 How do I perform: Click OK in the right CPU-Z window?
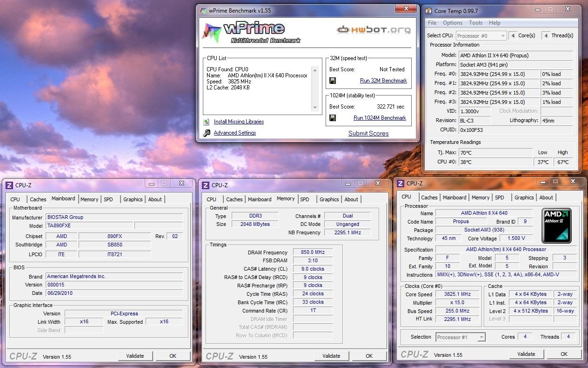[x=564, y=354]
